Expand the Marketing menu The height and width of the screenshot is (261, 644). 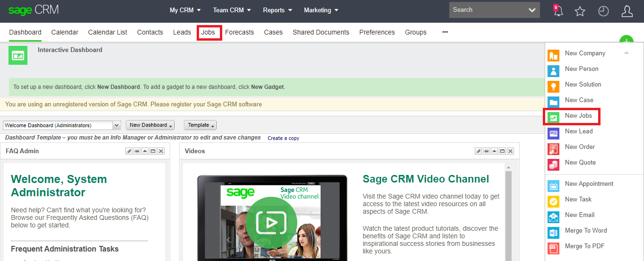coord(321,10)
